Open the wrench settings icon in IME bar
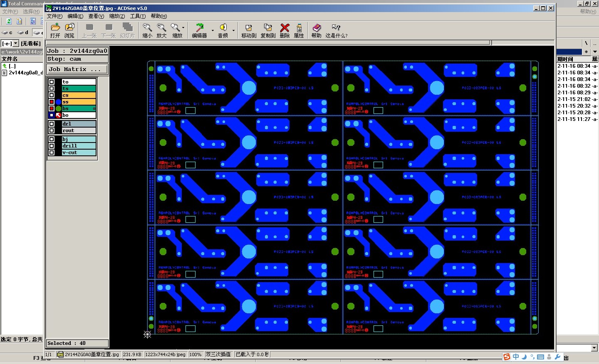 [557, 357]
